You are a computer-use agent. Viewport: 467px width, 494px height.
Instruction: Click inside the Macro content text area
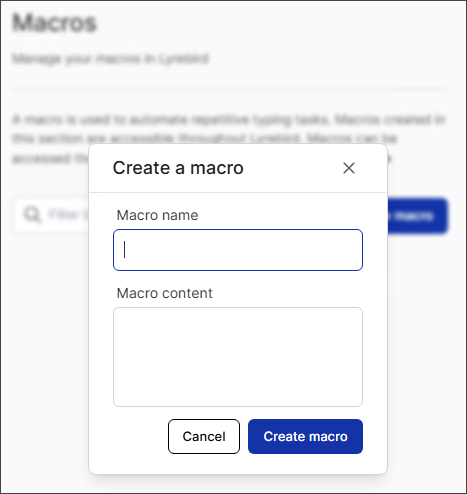(238, 357)
